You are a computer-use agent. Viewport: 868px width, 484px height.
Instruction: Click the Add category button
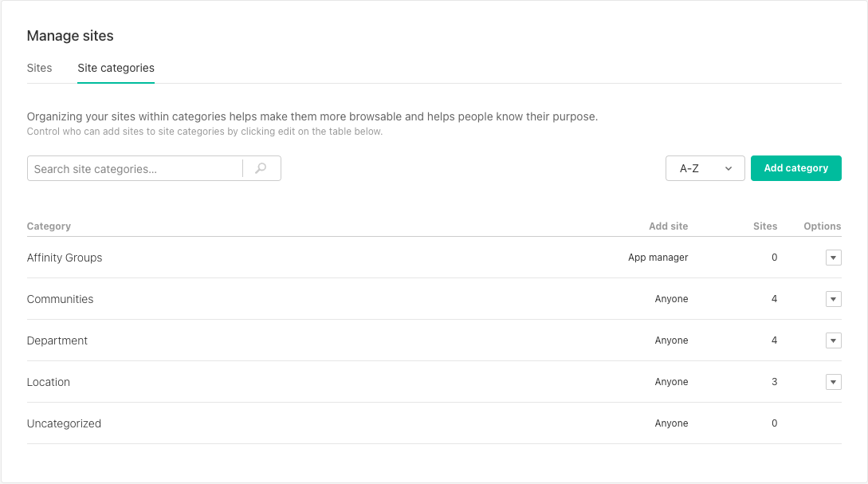[795, 168]
